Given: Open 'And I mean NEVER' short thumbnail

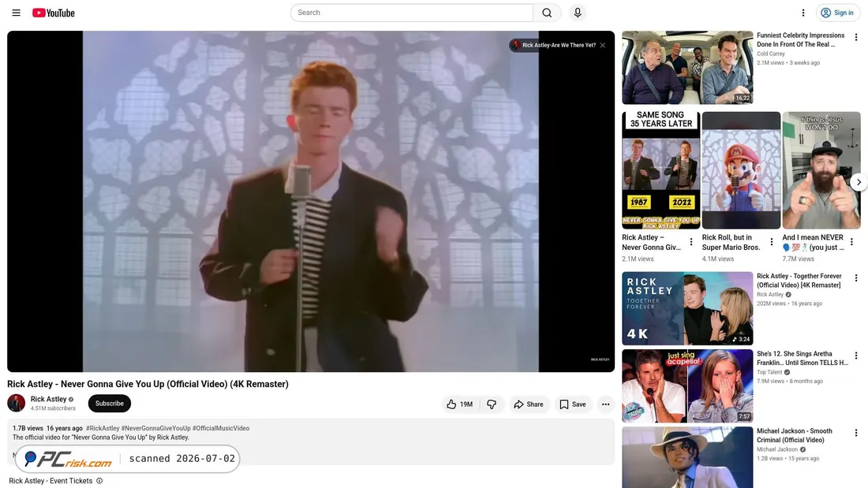Looking at the screenshot, I should click(x=821, y=170).
